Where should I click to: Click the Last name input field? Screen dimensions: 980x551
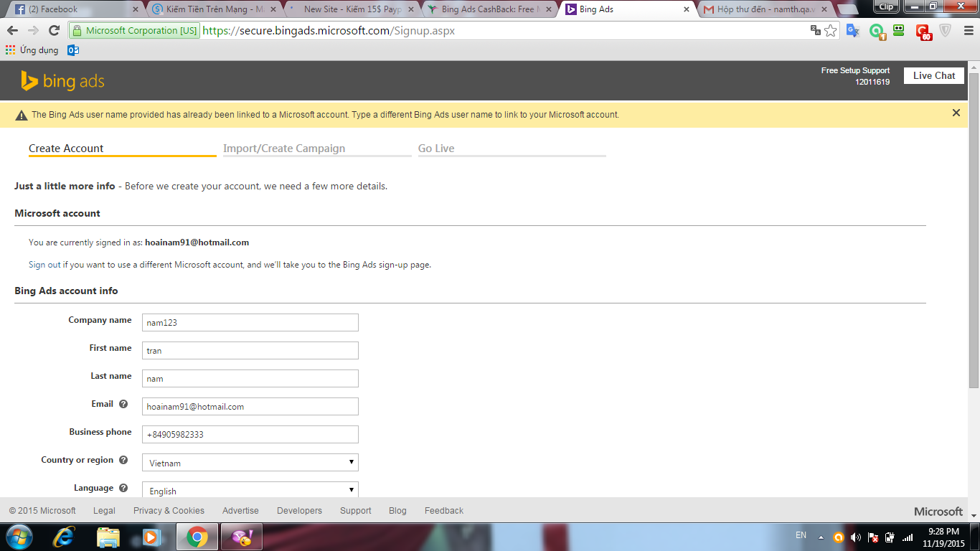(x=250, y=379)
